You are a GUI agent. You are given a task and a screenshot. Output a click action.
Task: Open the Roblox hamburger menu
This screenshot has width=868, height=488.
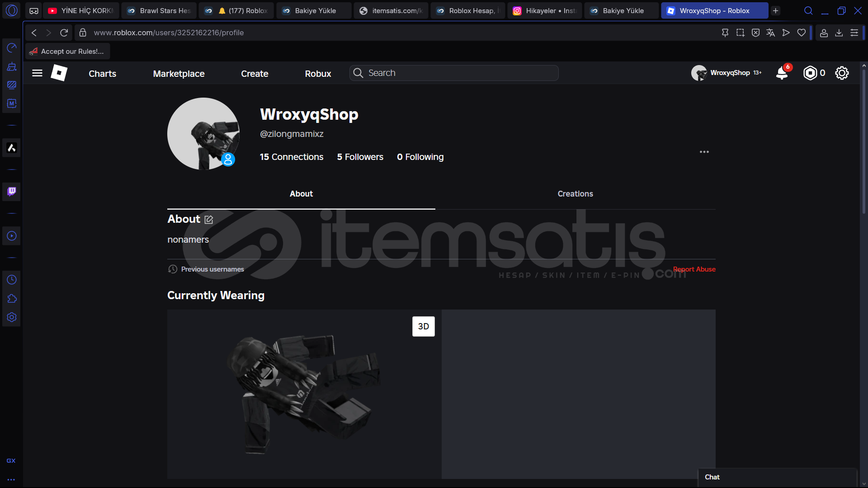[x=37, y=73]
